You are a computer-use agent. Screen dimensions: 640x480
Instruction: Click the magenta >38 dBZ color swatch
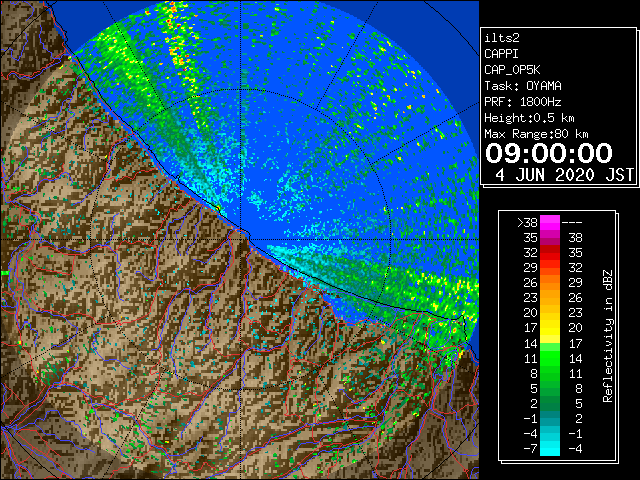click(x=550, y=223)
